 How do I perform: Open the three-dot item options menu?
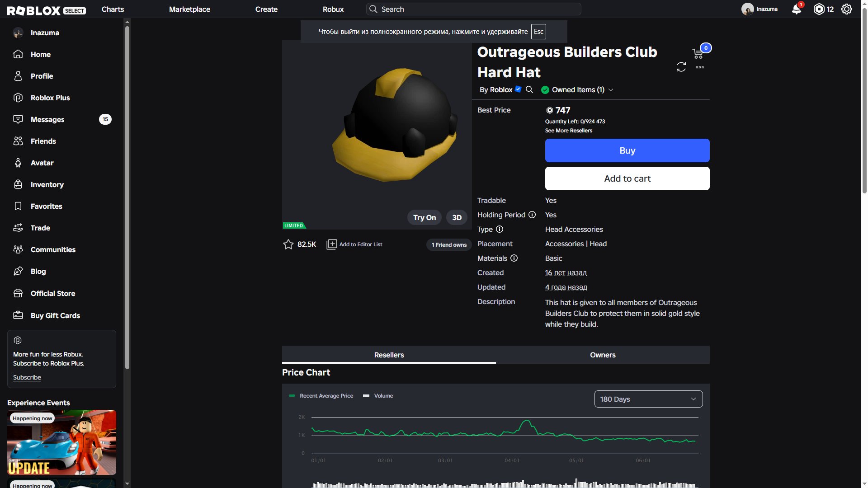tap(700, 67)
